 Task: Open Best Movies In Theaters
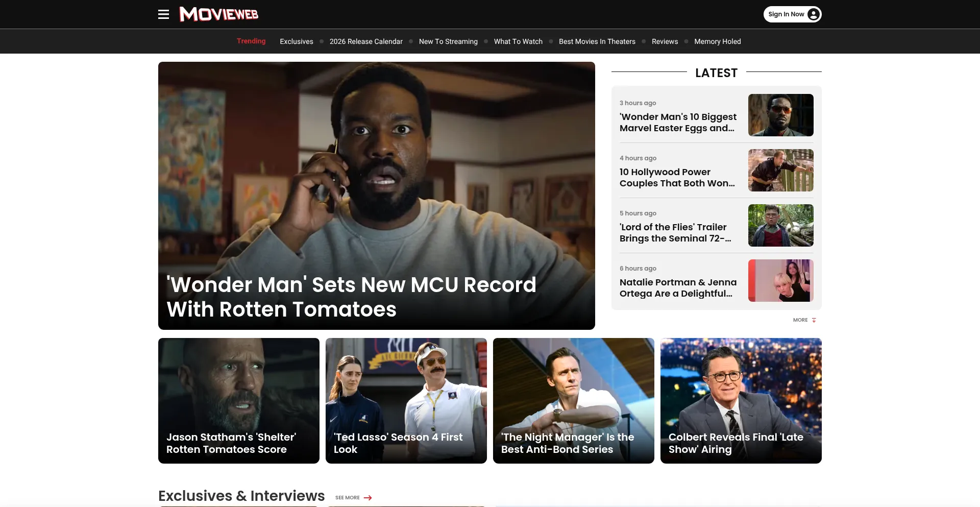click(597, 41)
